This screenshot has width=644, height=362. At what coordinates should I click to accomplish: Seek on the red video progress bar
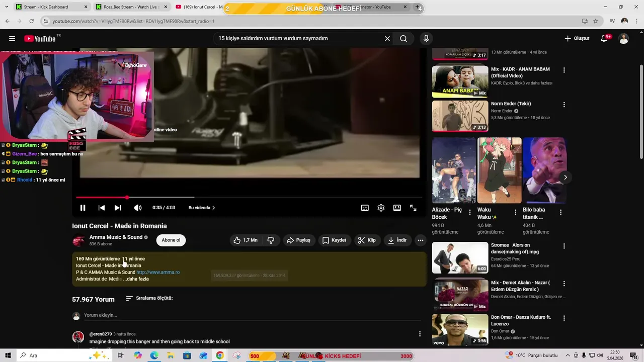pos(249,198)
